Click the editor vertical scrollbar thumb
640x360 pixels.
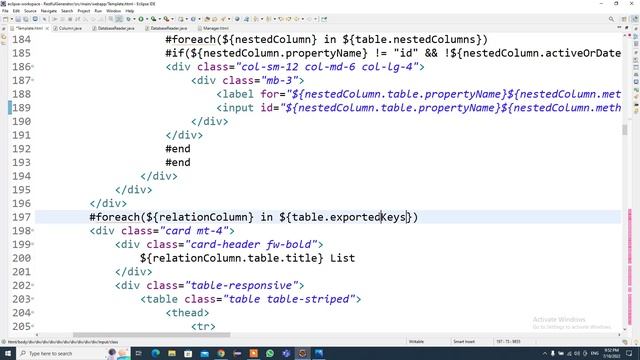tap(624, 129)
